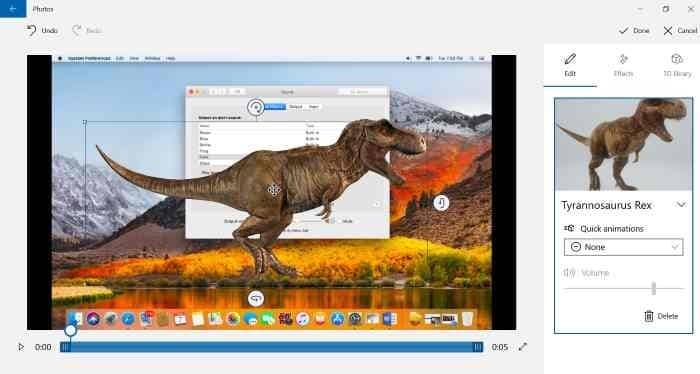Click the move handle on T-Rex body
Image resolution: width=700 pixels, height=374 pixels.
coord(274,190)
